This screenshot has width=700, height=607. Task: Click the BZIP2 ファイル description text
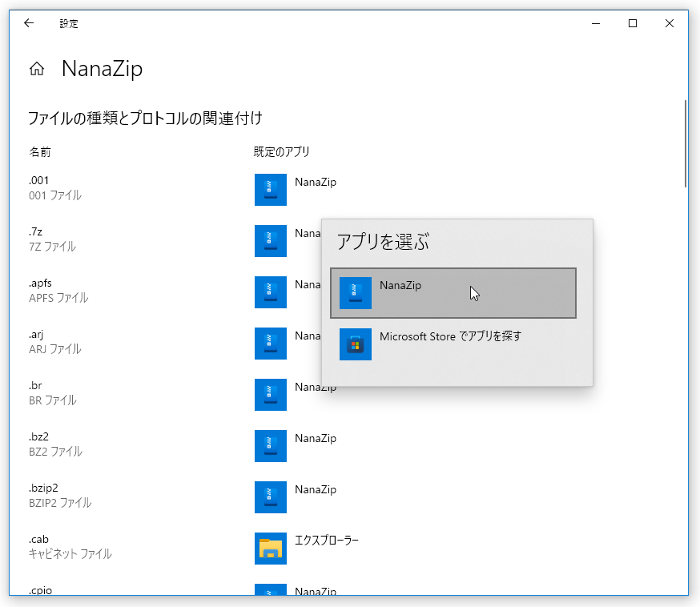click(x=60, y=503)
